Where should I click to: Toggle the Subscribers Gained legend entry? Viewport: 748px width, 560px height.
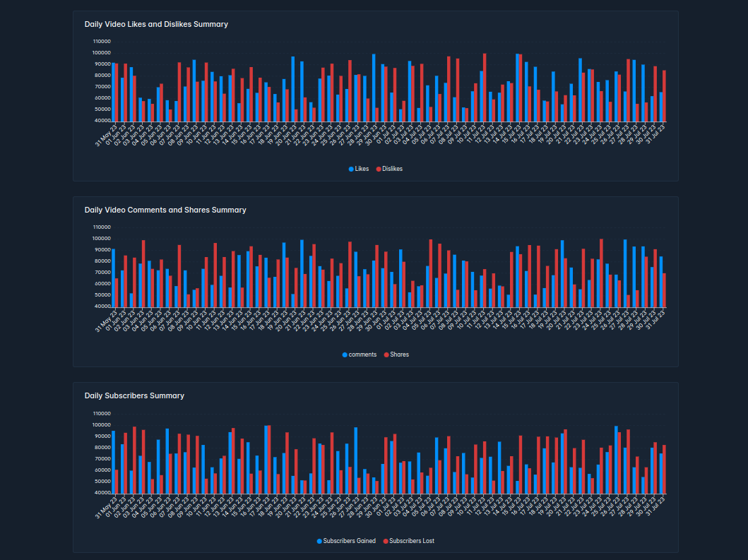346,541
